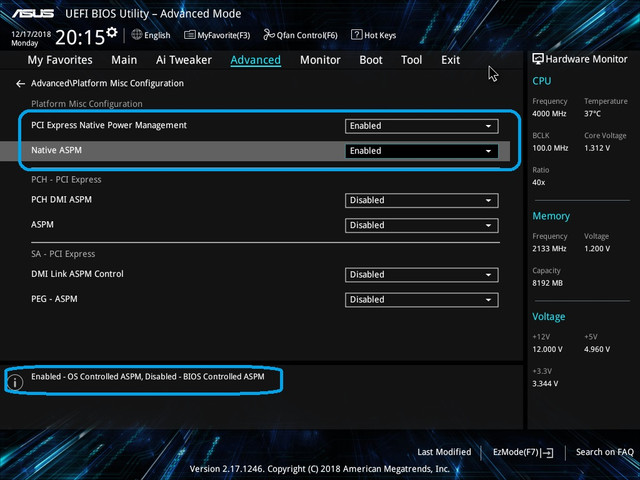Click the 1.312 V core voltage value
Screen dimensions: 640x480
tap(597, 148)
